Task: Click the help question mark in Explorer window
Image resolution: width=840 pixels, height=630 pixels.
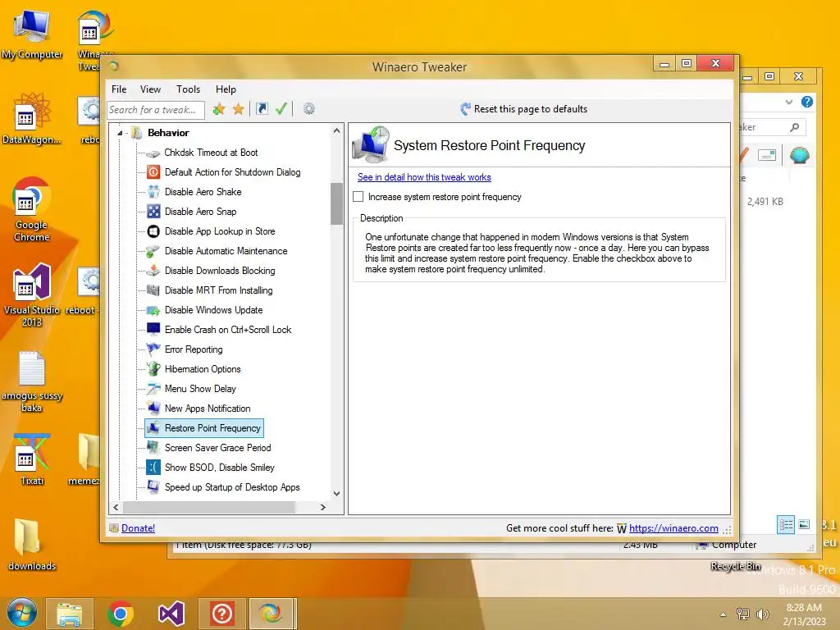Action: click(x=807, y=102)
